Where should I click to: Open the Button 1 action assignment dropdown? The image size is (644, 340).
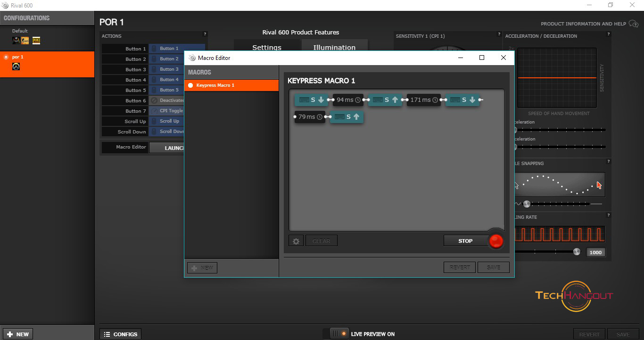(177, 49)
